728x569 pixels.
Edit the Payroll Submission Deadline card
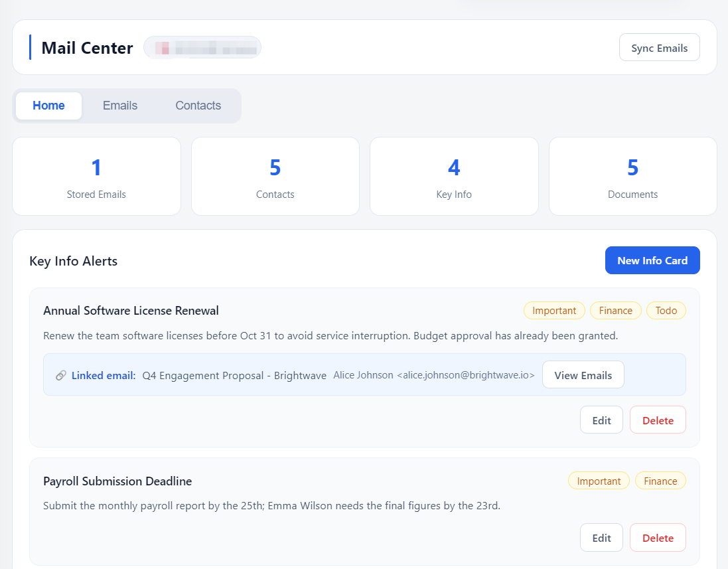point(601,537)
